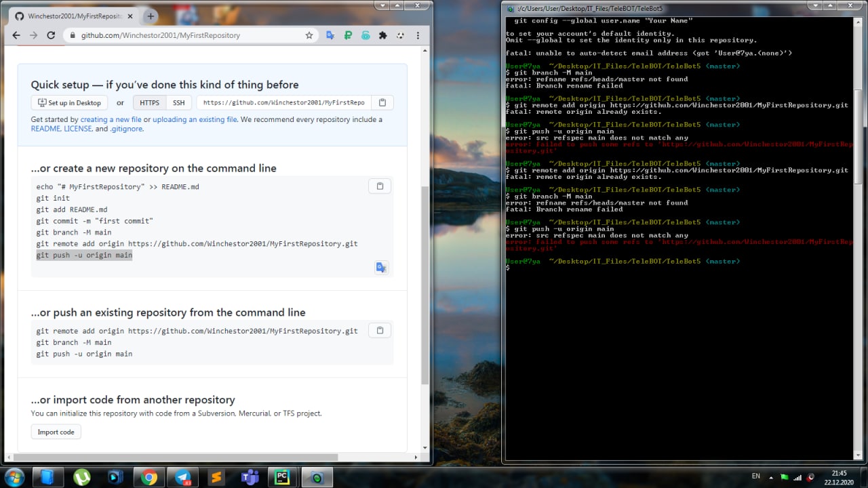Click terminal scrollbar down arrow
Screen dimensions: 868x488
click(x=857, y=454)
